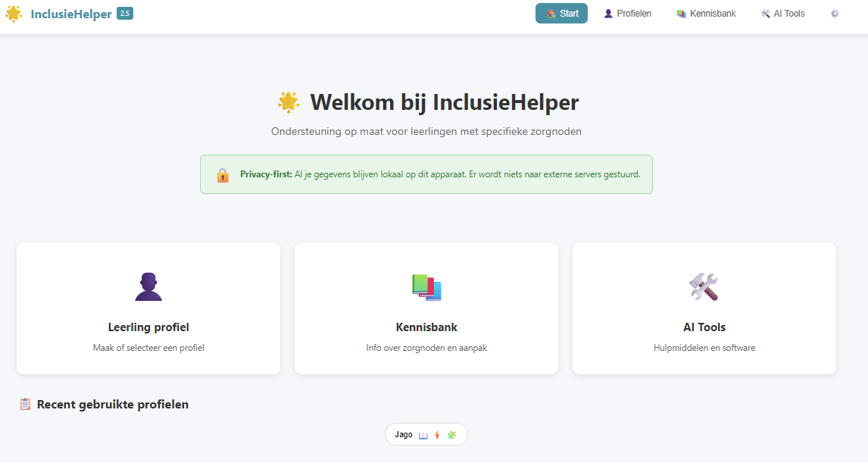Click the padlock icon in privacy notice
This screenshot has width=868, height=463.
click(x=223, y=175)
